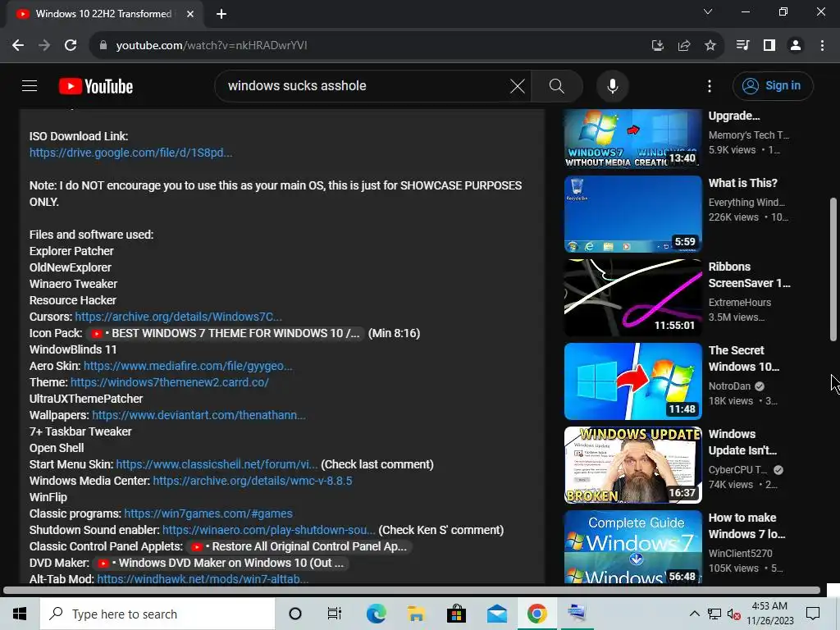
Task: Bookmark this tab with star
Action: 710,46
